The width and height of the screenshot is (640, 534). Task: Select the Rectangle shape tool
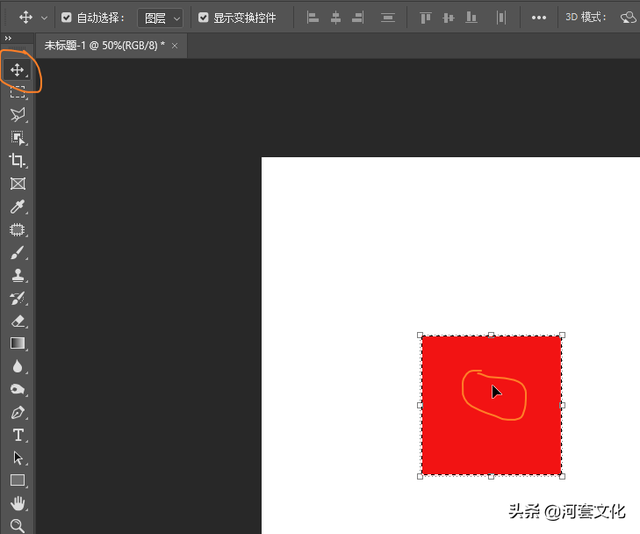[x=18, y=481]
